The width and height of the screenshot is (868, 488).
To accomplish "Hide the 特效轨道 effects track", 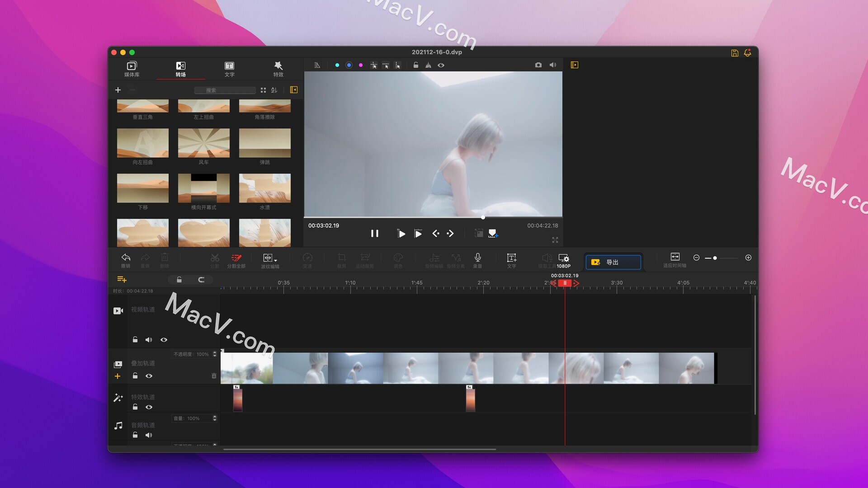I will coord(149,407).
